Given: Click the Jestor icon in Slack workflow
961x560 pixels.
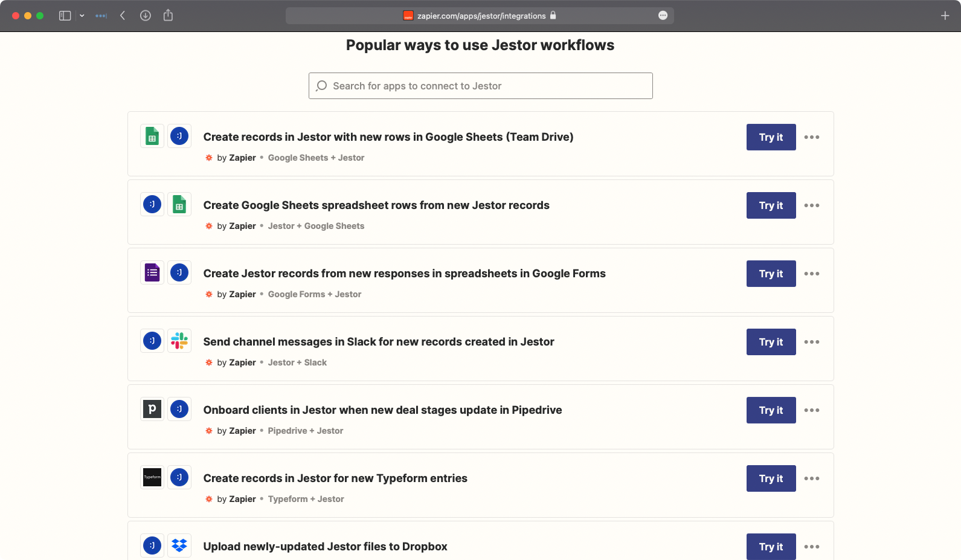Looking at the screenshot, I should (152, 341).
